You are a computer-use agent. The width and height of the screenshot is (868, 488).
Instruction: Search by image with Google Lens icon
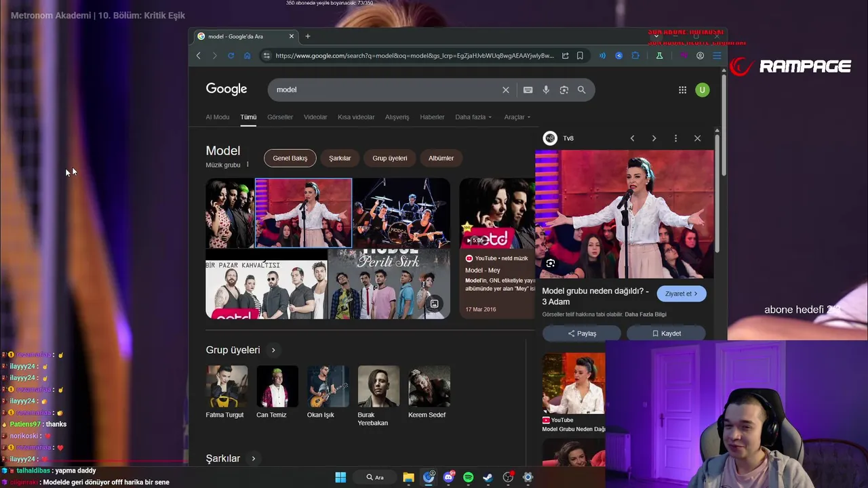(564, 89)
